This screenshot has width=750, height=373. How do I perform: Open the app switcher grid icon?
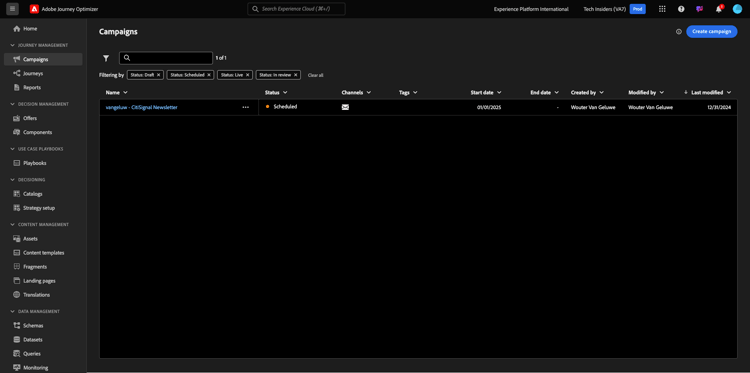662,9
